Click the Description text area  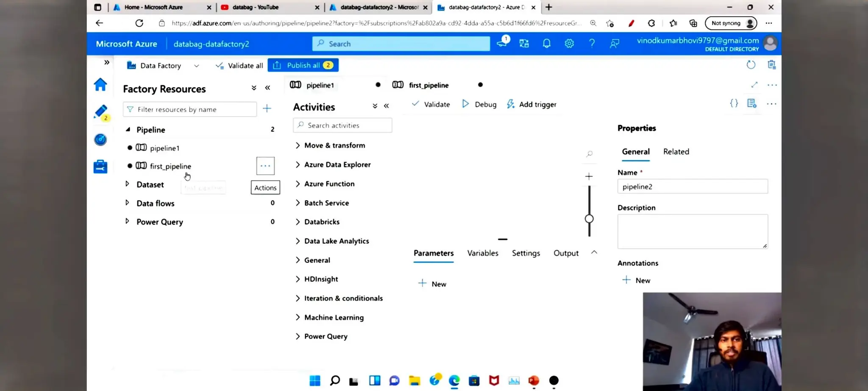click(x=693, y=232)
